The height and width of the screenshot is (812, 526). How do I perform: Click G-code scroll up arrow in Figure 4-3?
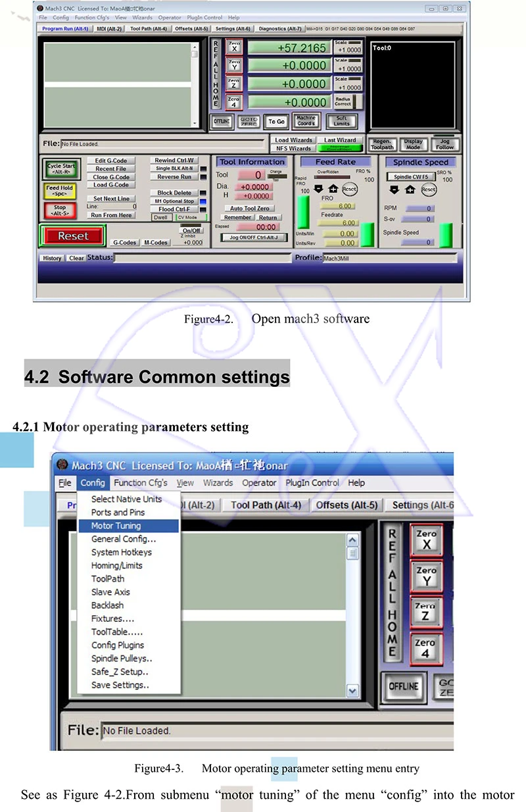click(x=352, y=540)
